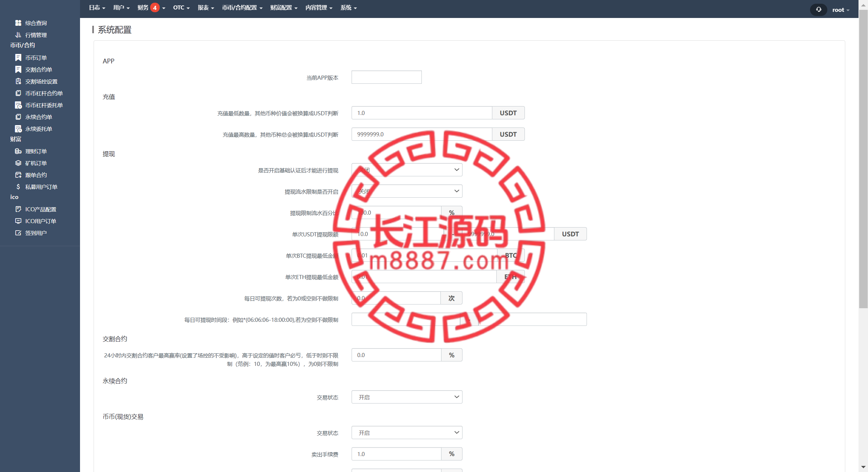Open 永续合约单 list
This screenshot has width=868, height=472.
pos(39,117)
